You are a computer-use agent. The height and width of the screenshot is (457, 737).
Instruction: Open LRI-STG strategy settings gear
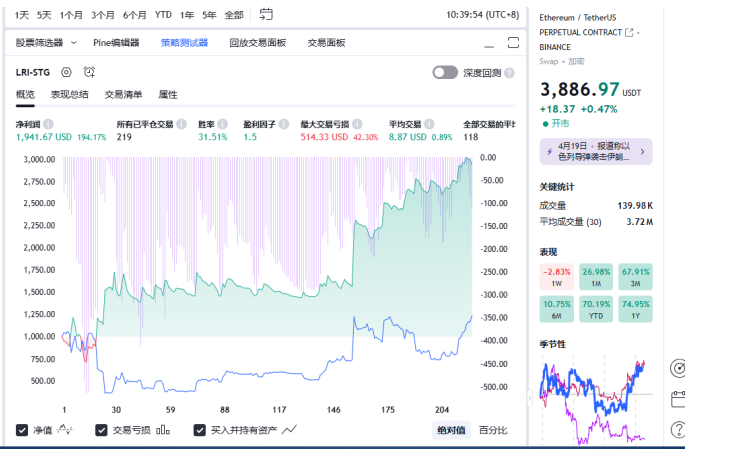point(66,72)
